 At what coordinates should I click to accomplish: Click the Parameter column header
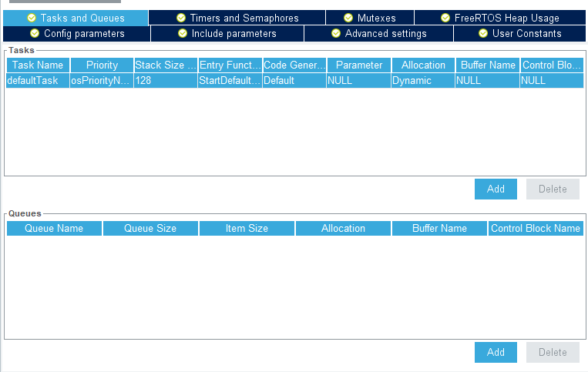tap(359, 65)
